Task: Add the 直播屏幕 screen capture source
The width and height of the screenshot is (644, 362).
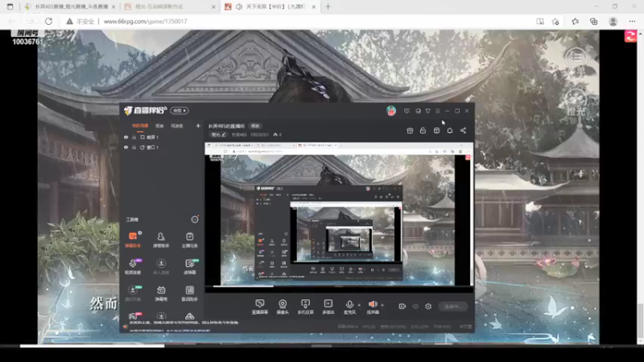Action: 259,306
